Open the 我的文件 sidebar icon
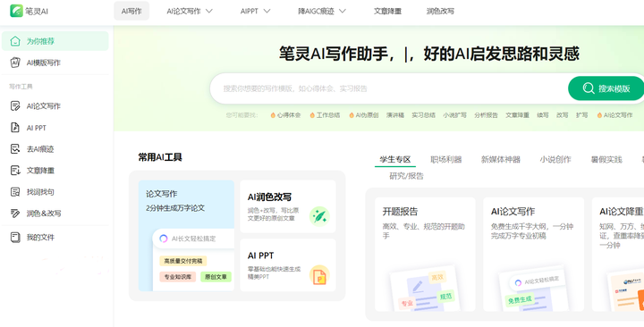The height and width of the screenshot is (327, 644). 15,237
